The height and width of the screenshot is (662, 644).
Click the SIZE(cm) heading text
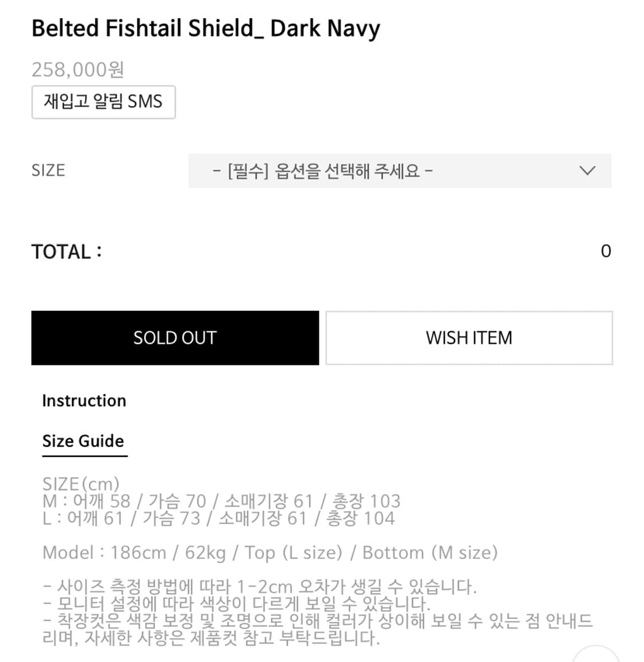pyautogui.click(x=81, y=484)
